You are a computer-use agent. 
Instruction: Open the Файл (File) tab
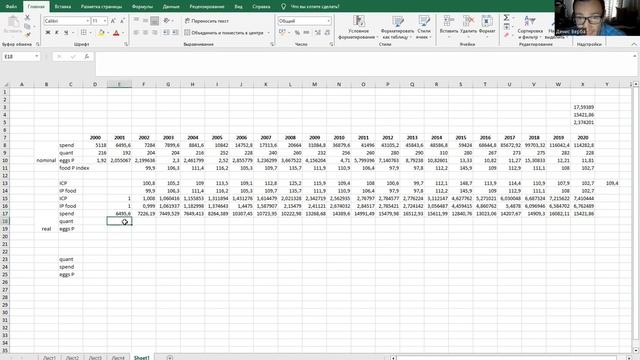click(x=11, y=7)
